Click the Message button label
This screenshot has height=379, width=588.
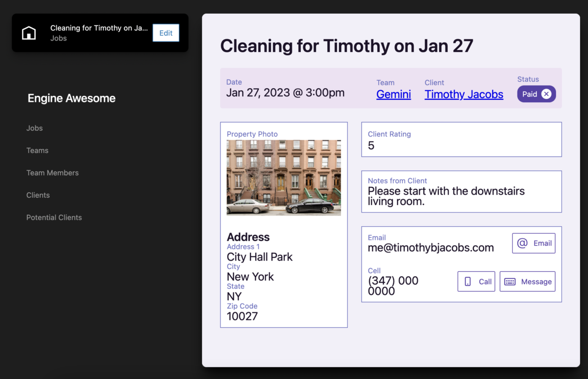[x=536, y=282]
